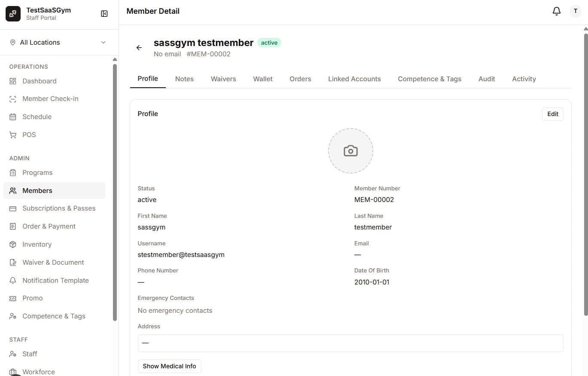Click the First Name value sassgym

(x=151, y=227)
